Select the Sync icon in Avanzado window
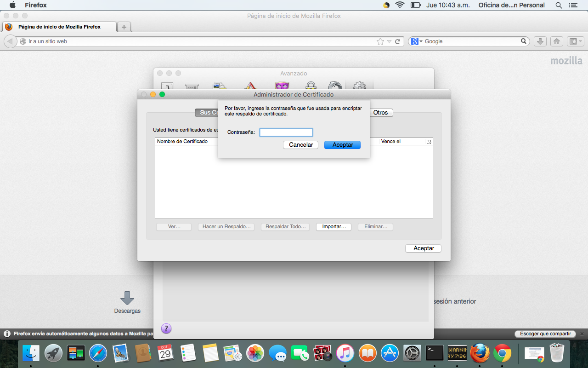Image resolution: width=588 pixels, height=368 pixels. click(335, 86)
